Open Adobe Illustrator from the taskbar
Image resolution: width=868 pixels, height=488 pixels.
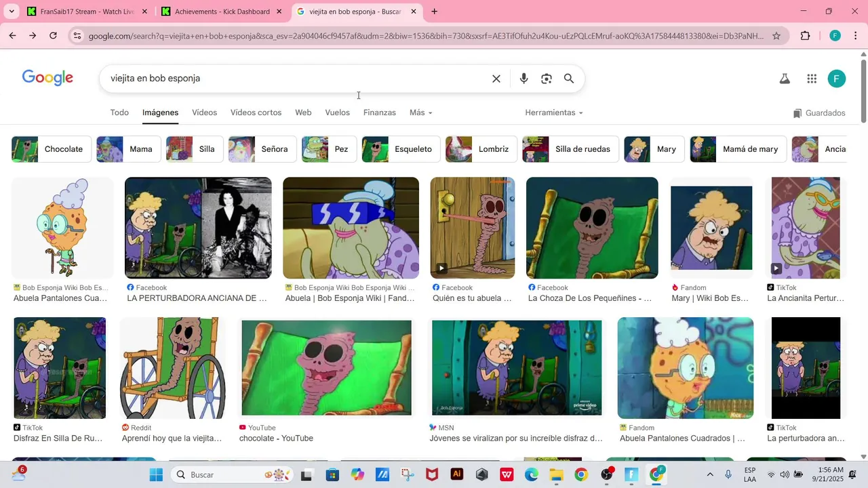[x=457, y=474]
